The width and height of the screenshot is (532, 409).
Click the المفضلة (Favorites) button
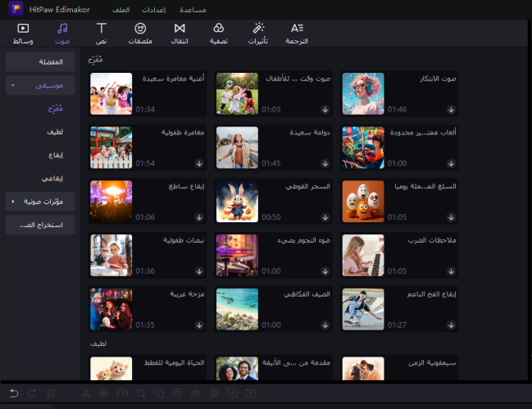click(x=39, y=62)
